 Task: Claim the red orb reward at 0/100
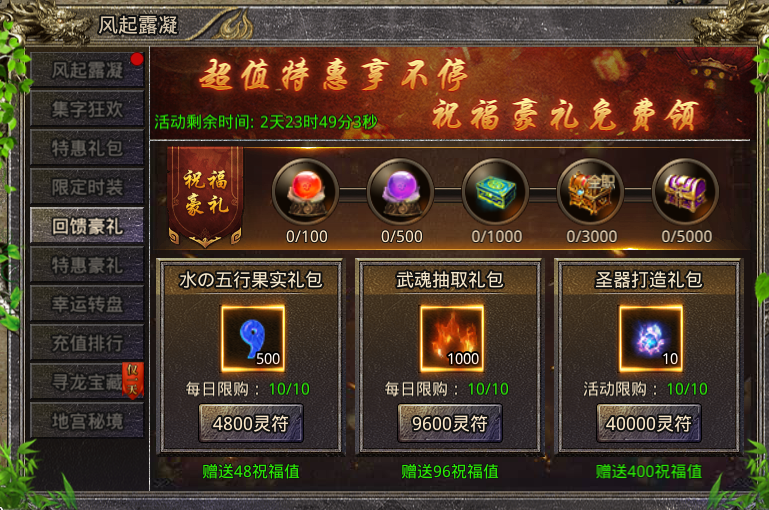[x=306, y=191]
